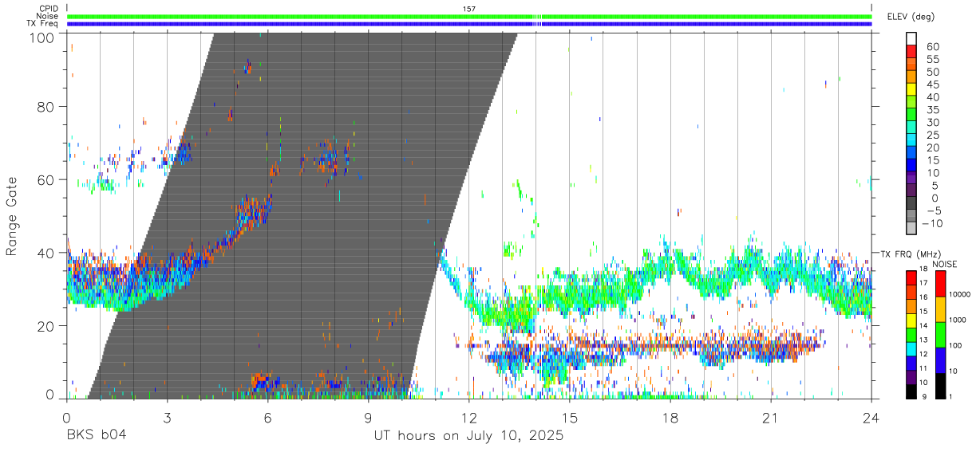Click the '40' tick on the Range Gate axis

(45, 253)
